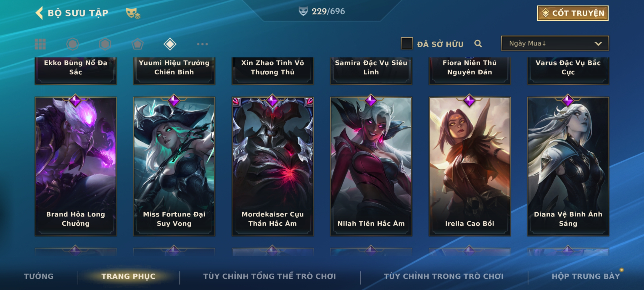The width and height of the screenshot is (644, 290).
Task: Open the Ngày Mua sort dropdown
Action: pos(555,43)
